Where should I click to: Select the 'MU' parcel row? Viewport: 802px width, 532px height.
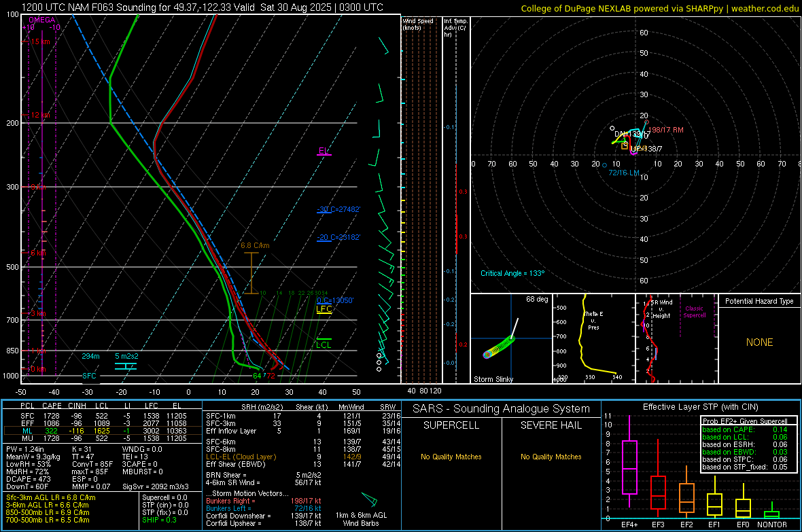coord(103,438)
